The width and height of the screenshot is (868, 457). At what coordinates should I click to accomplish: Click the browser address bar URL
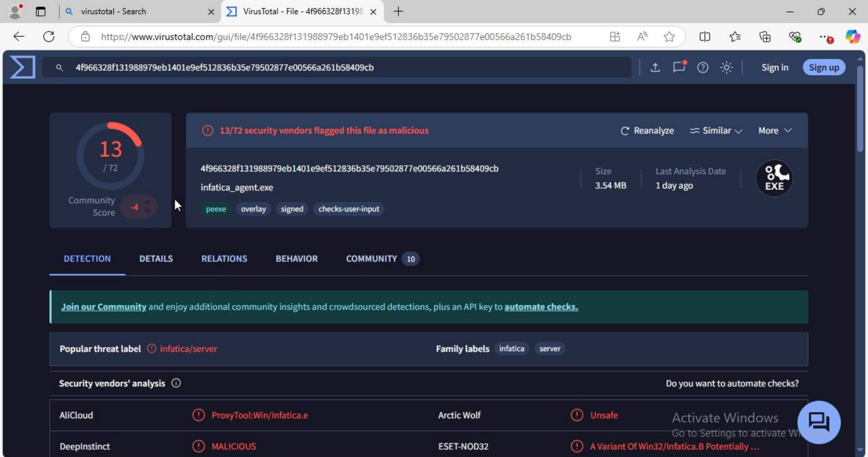pos(336,37)
